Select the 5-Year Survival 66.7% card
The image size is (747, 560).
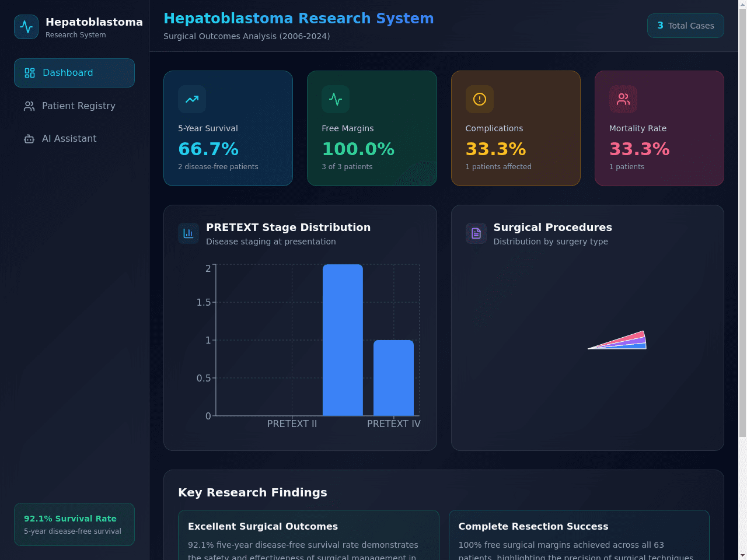click(x=228, y=128)
